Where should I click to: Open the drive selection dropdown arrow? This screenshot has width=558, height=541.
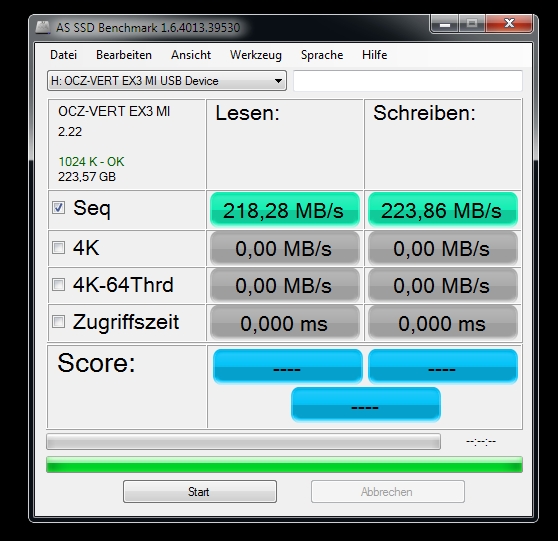(278, 81)
